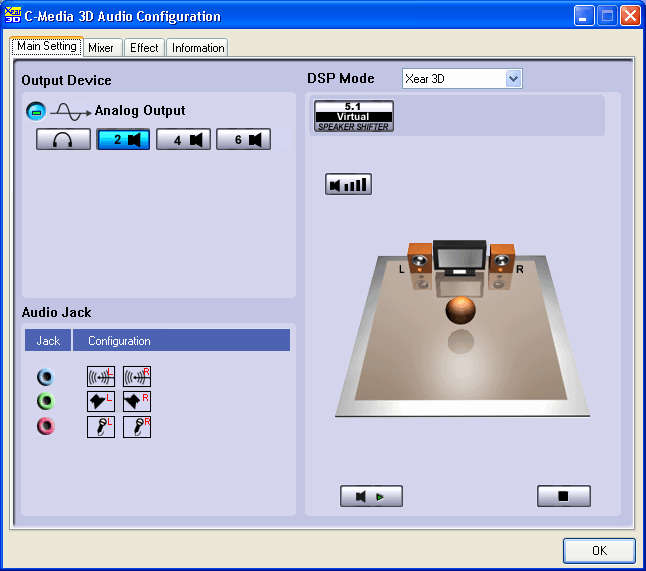
Task: Click the Configuration column header
Action: [x=181, y=340]
